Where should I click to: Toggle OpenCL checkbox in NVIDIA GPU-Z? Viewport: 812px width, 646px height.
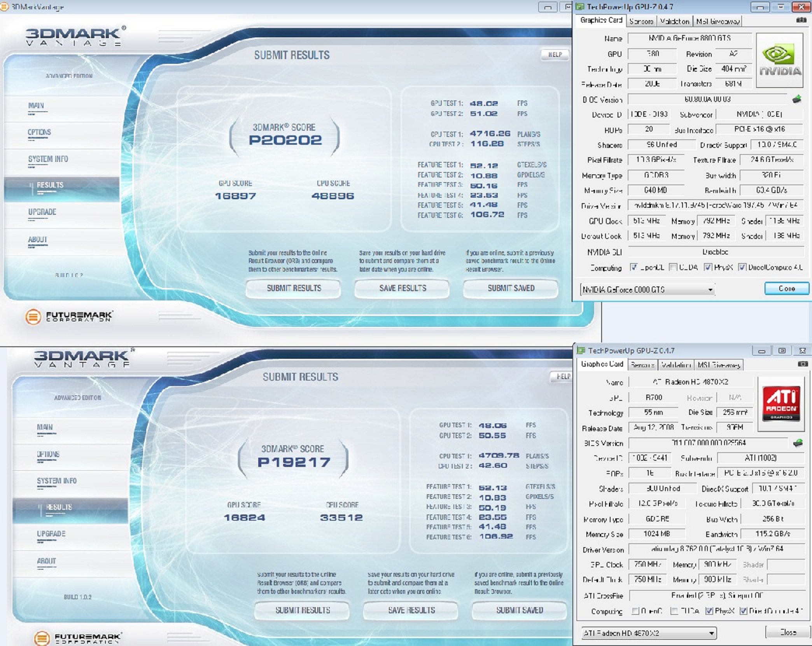point(634,267)
